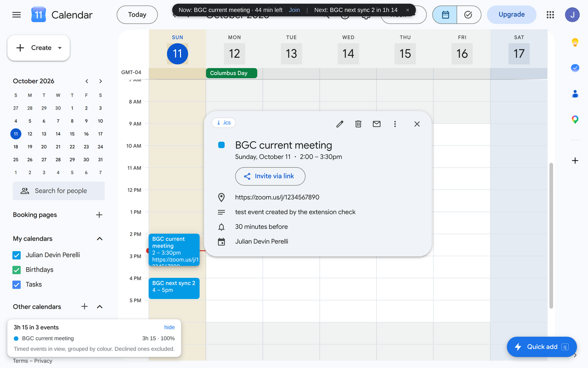The image size is (588, 368).
Task: Open event options three-dot menu
Action: click(x=395, y=124)
